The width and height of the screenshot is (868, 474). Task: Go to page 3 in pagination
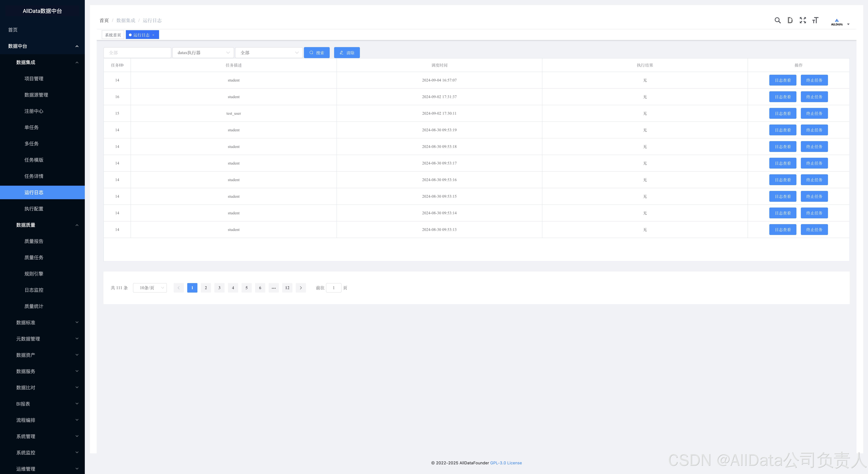click(x=219, y=288)
